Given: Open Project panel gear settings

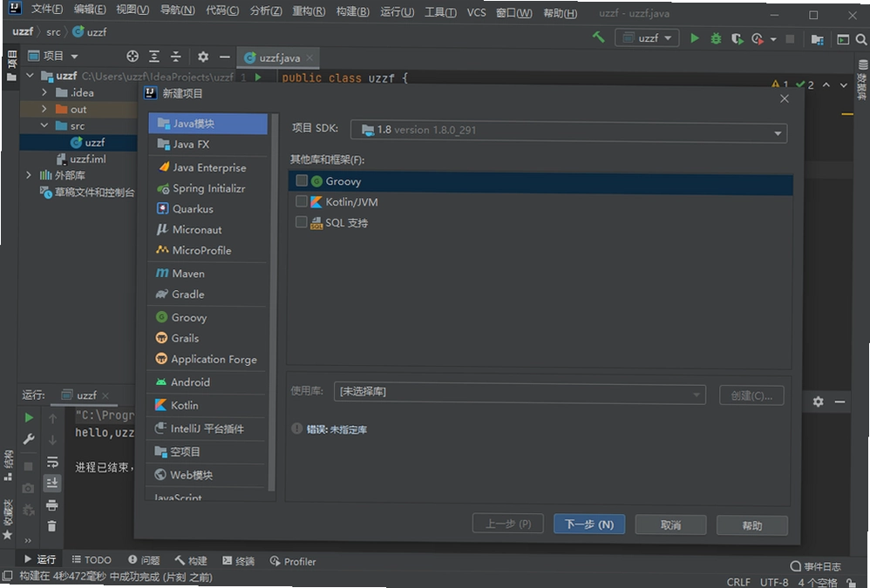Looking at the screenshot, I should (x=203, y=57).
